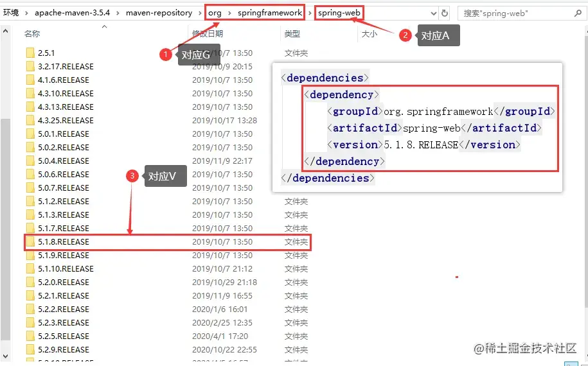The height and width of the screenshot is (366, 588).
Task: Click folder icon of 5.0.7.RELEASE
Action: point(30,187)
